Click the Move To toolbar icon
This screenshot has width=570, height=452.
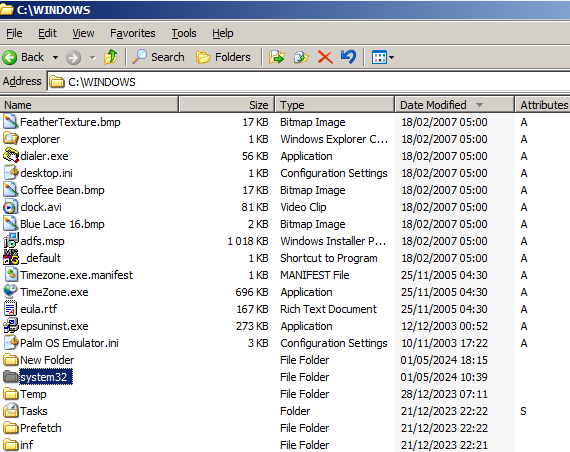click(277, 57)
